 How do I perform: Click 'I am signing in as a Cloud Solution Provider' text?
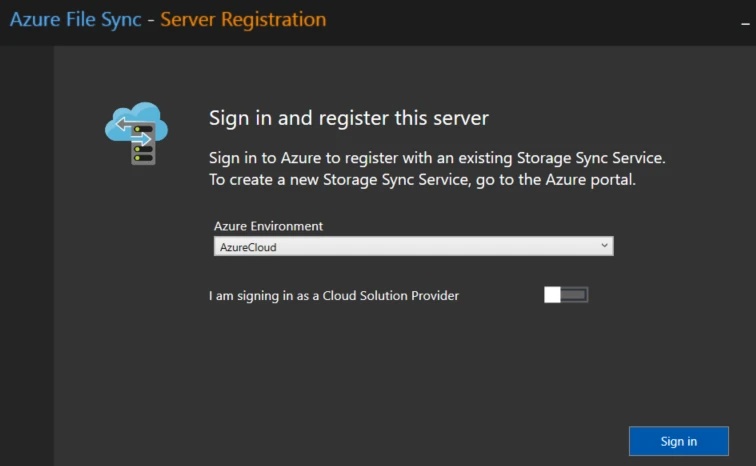tap(334, 295)
